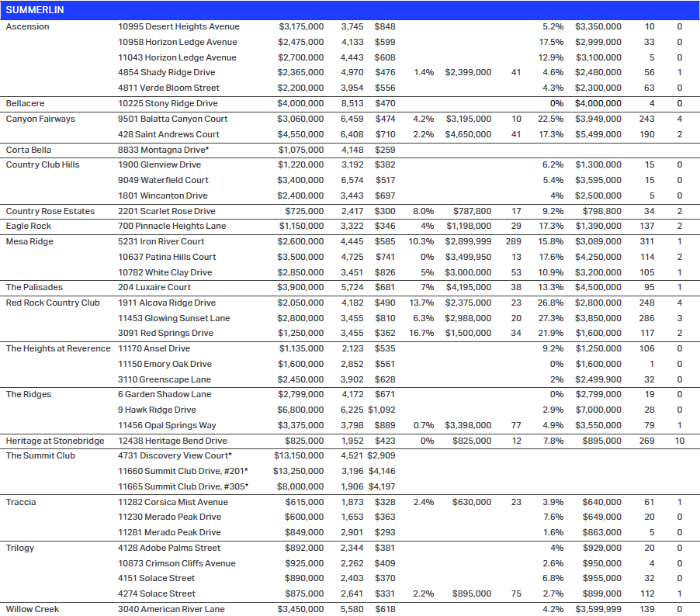
Task: Select the Trilogy community label
Action: click(20, 548)
